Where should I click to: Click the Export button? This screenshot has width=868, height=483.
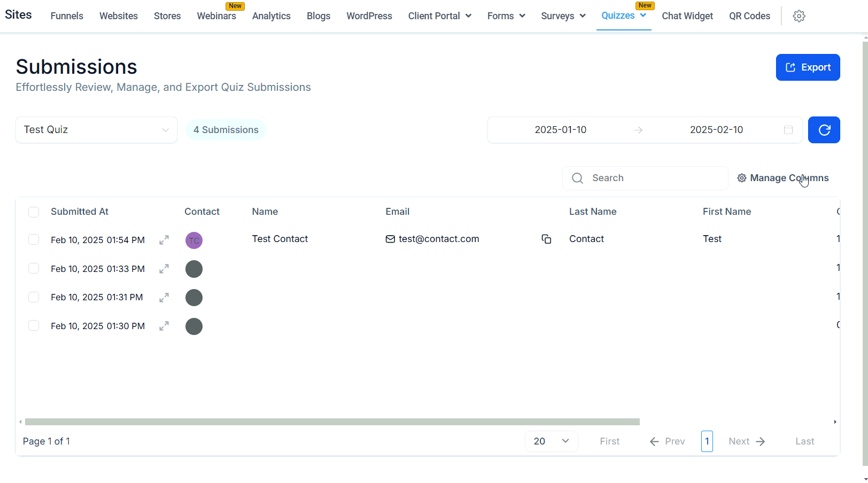point(808,67)
